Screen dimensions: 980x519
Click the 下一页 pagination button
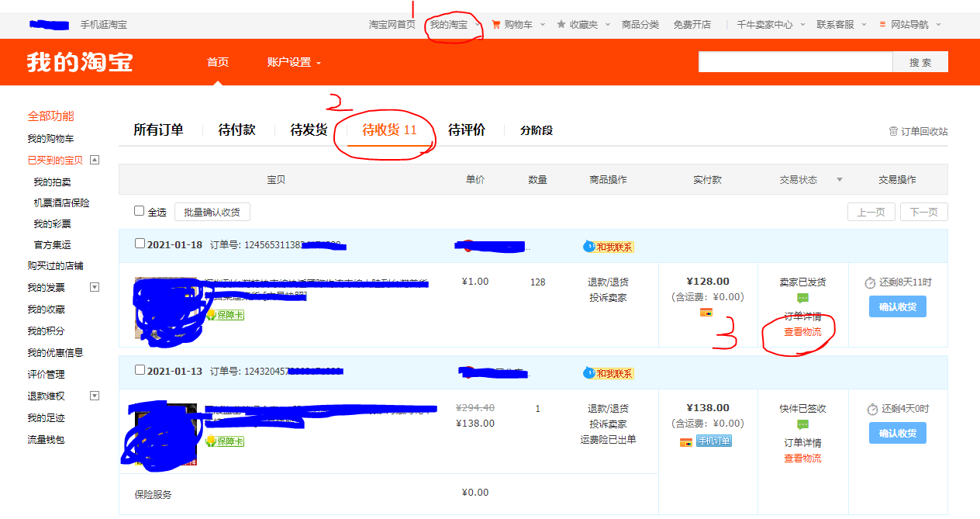click(924, 212)
